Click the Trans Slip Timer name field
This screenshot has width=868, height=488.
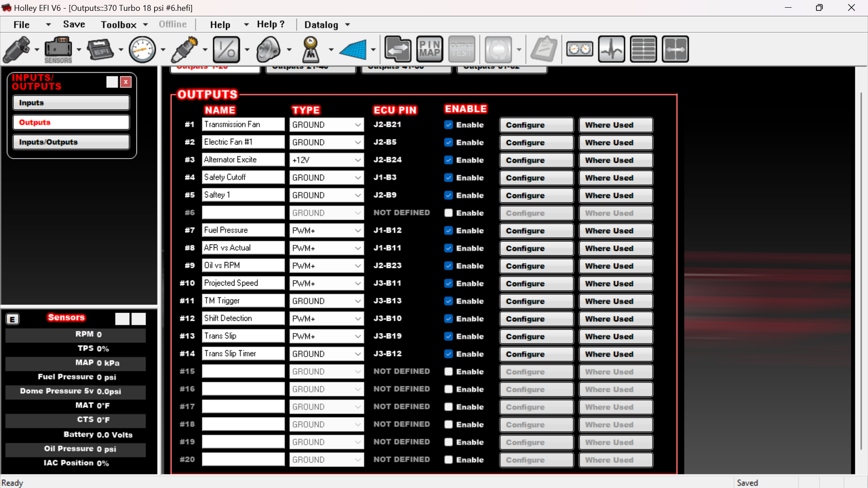[243, 354]
